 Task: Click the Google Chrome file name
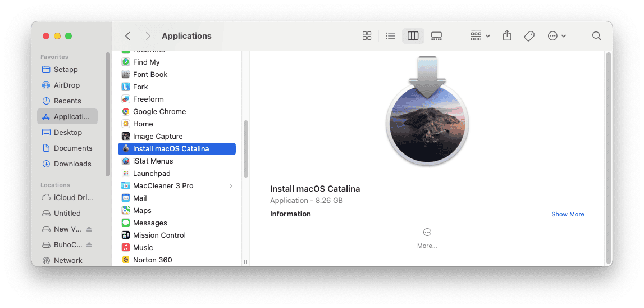159,111
